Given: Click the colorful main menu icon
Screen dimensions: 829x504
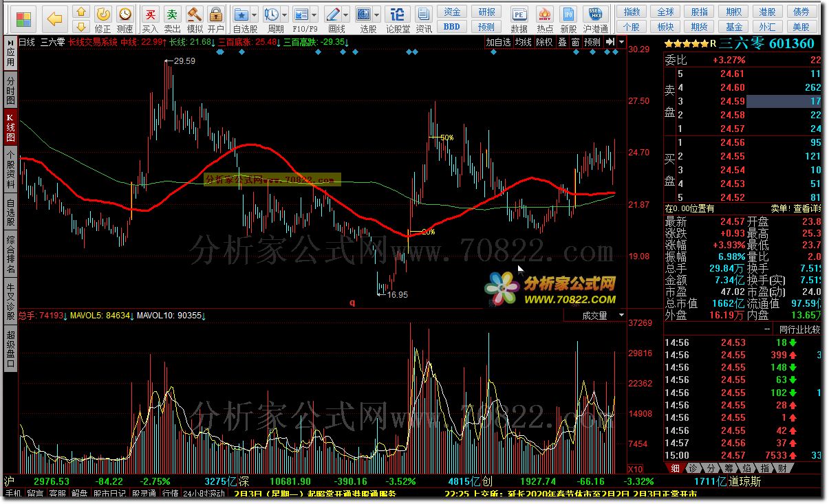Looking at the screenshot, I should click(23, 19).
